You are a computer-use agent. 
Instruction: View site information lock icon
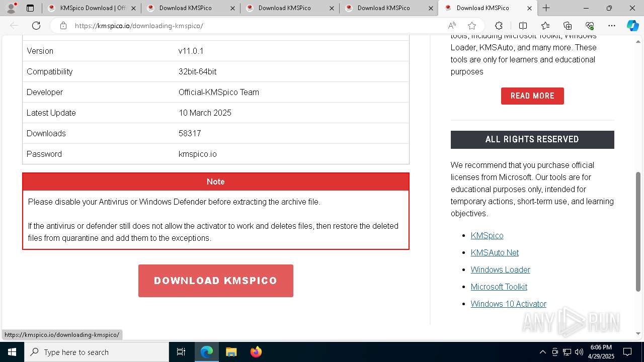(63, 26)
